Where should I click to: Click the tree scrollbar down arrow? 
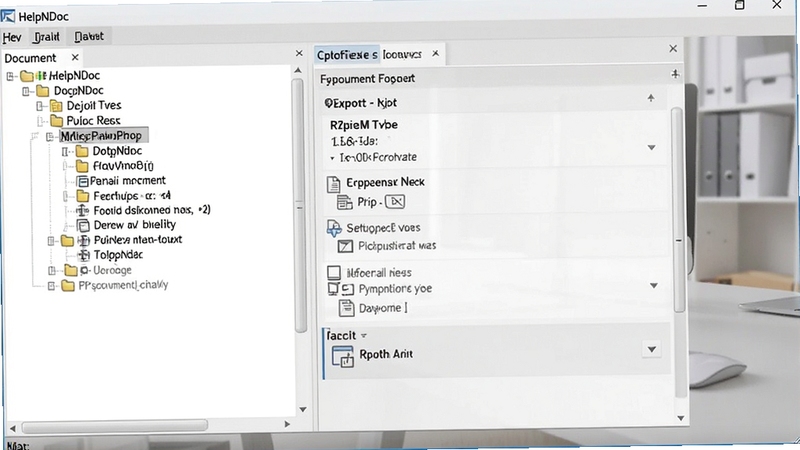coord(303,409)
